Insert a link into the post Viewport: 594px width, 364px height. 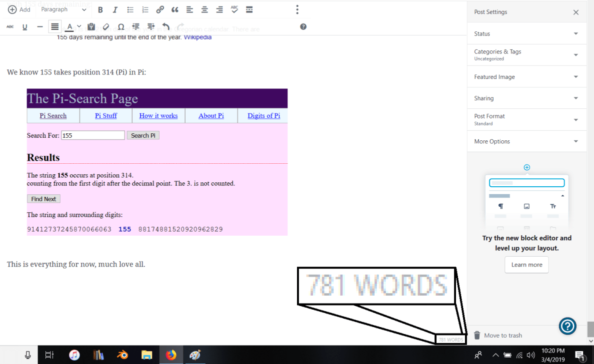(160, 9)
